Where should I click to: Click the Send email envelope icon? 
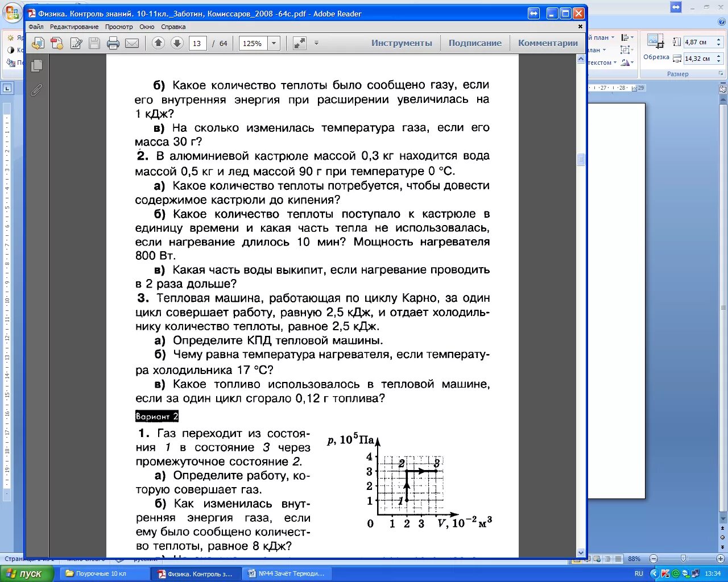tap(132, 43)
